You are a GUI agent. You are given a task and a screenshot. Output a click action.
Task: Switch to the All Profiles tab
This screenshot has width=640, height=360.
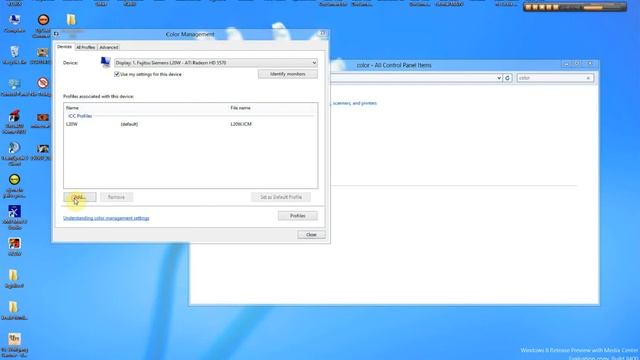coord(85,47)
